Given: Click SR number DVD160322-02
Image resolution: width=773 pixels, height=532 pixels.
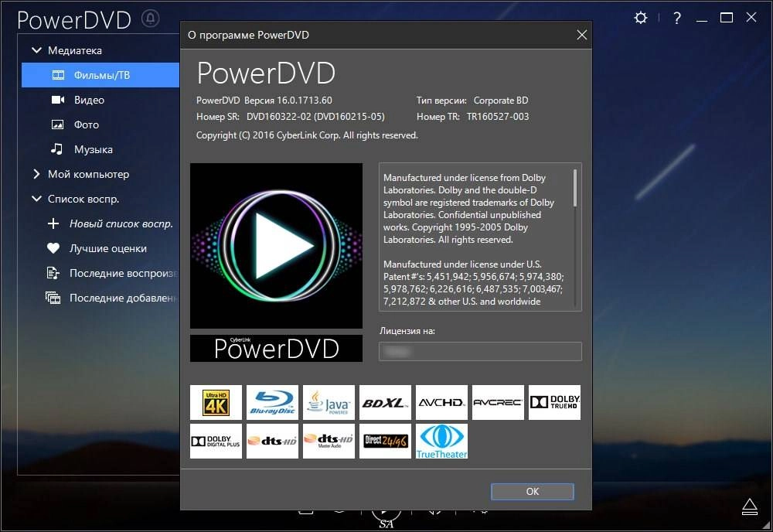Looking at the screenshot, I should click(x=279, y=117).
